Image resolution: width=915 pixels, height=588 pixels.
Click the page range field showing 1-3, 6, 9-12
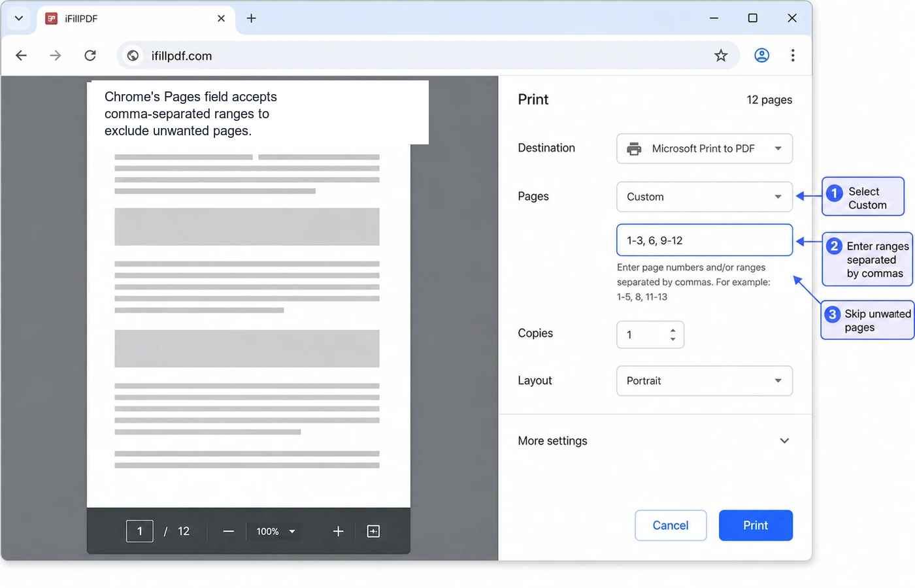click(705, 240)
